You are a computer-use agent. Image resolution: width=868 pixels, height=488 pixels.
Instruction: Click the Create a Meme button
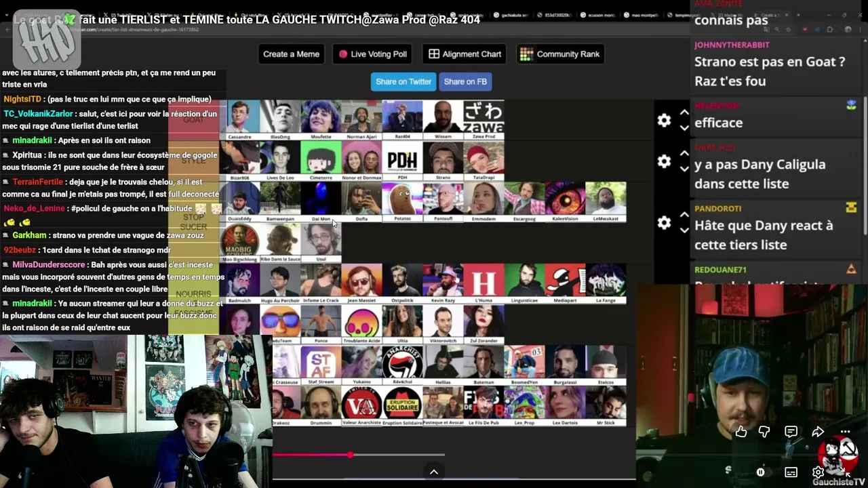pyautogui.click(x=292, y=54)
